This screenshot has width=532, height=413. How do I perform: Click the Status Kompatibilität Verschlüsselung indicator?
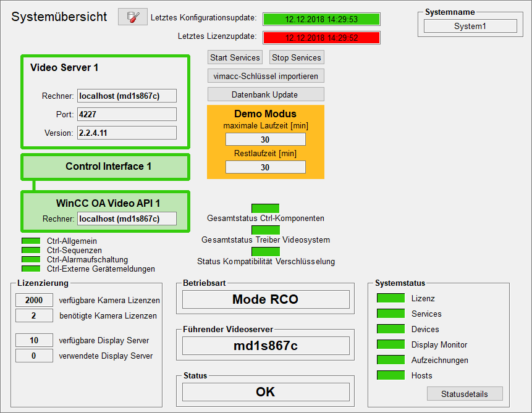(265, 251)
